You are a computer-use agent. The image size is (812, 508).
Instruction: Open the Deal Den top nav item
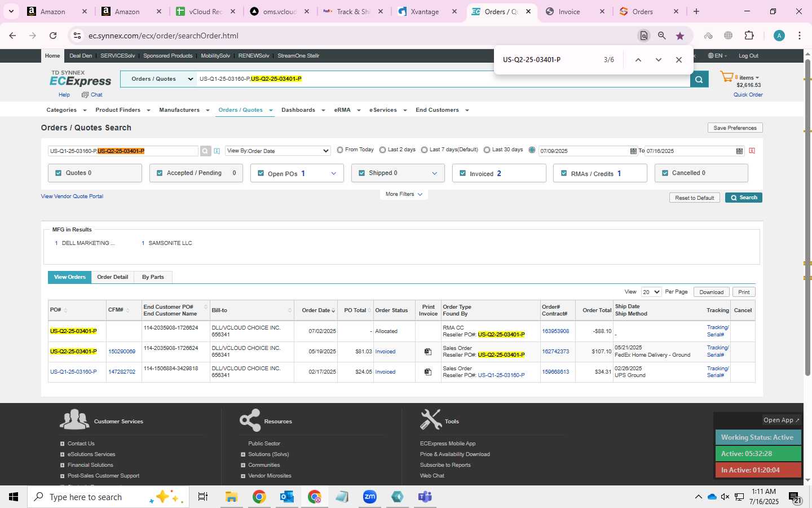(81, 56)
